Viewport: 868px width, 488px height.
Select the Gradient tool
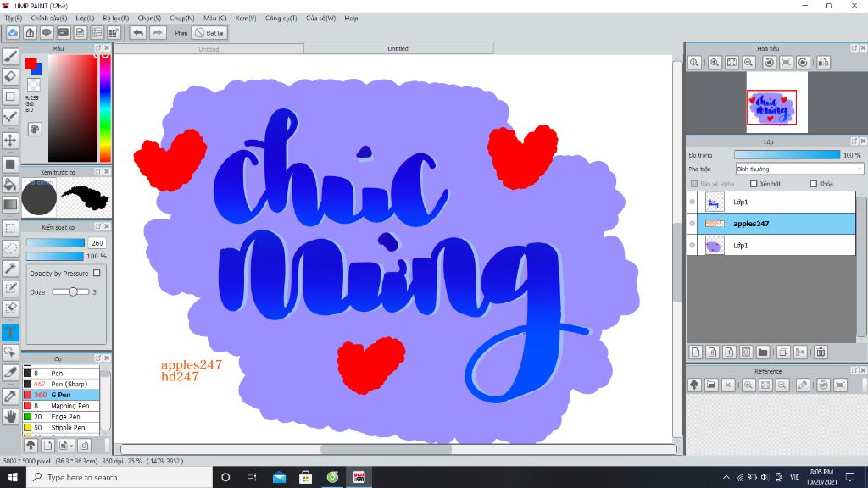pyautogui.click(x=10, y=204)
